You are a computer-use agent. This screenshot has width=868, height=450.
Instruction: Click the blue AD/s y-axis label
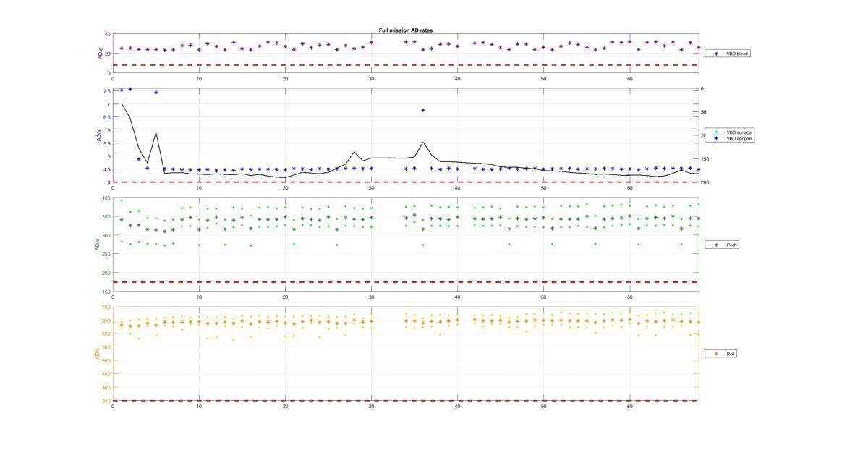(x=99, y=136)
